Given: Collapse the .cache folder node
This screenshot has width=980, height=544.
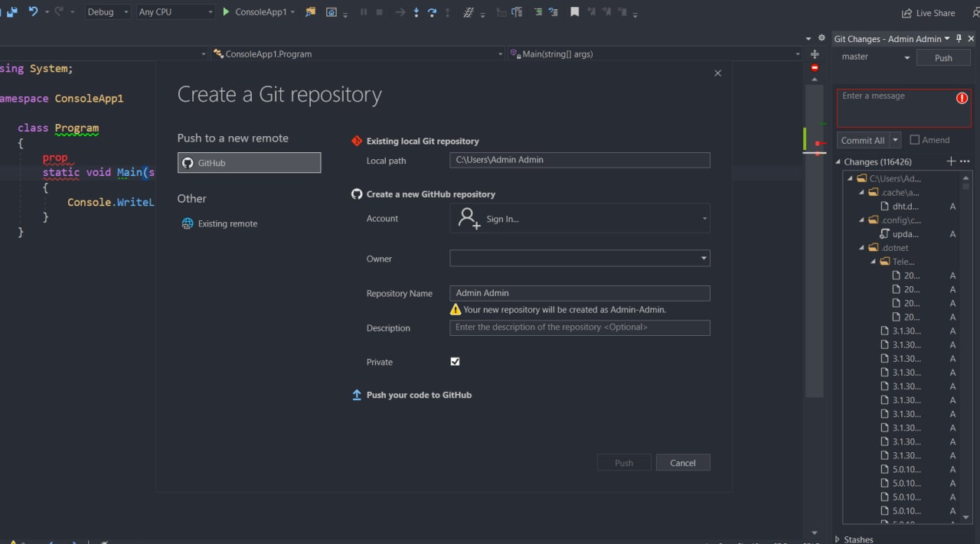Looking at the screenshot, I should (x=861, y=193).
